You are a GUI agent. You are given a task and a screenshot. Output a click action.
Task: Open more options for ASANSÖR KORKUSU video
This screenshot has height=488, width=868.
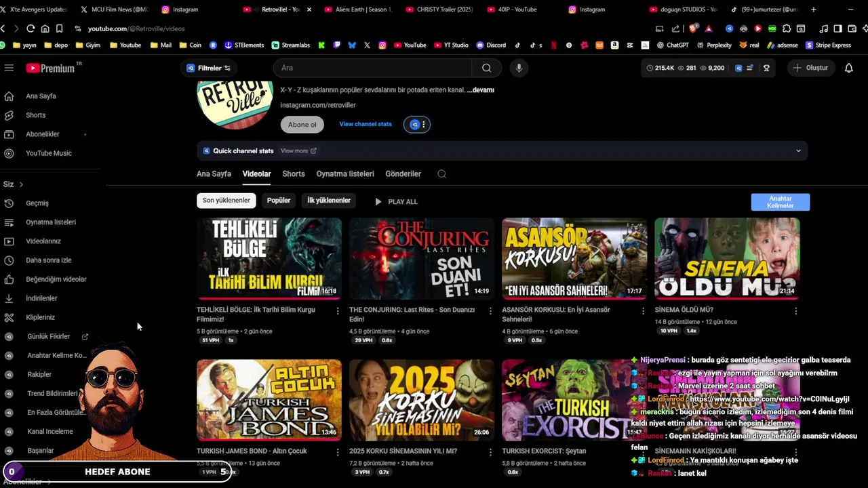[x=643, y=311]
